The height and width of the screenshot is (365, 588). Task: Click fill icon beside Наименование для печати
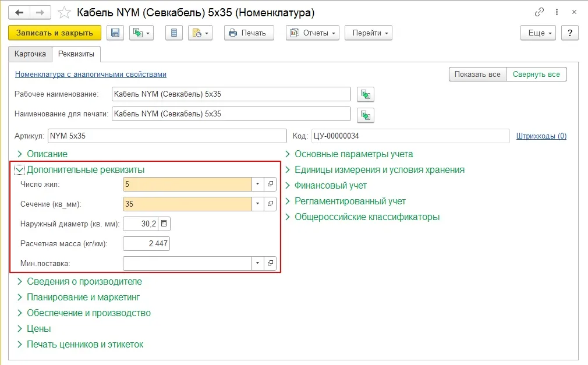365,115
